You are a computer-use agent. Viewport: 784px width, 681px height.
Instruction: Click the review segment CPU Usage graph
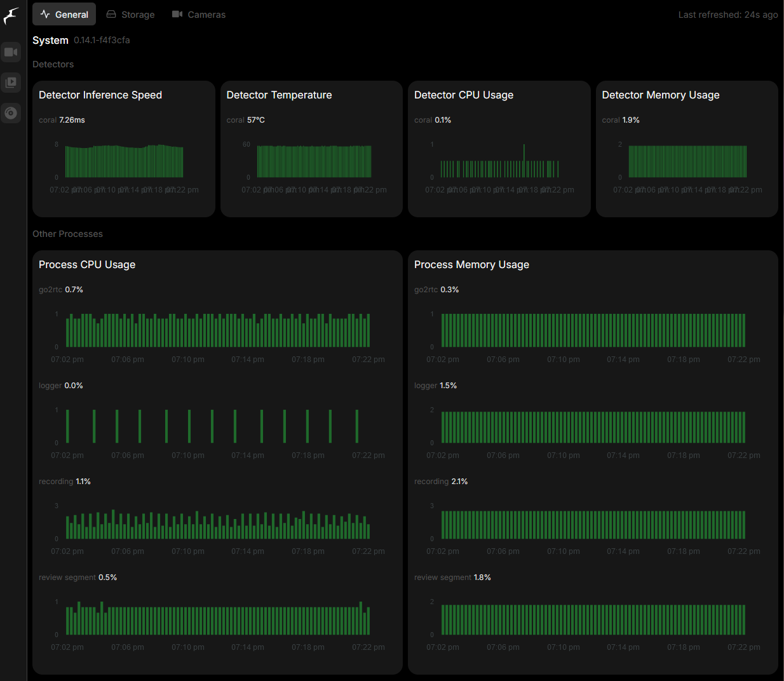pos(217,620)
